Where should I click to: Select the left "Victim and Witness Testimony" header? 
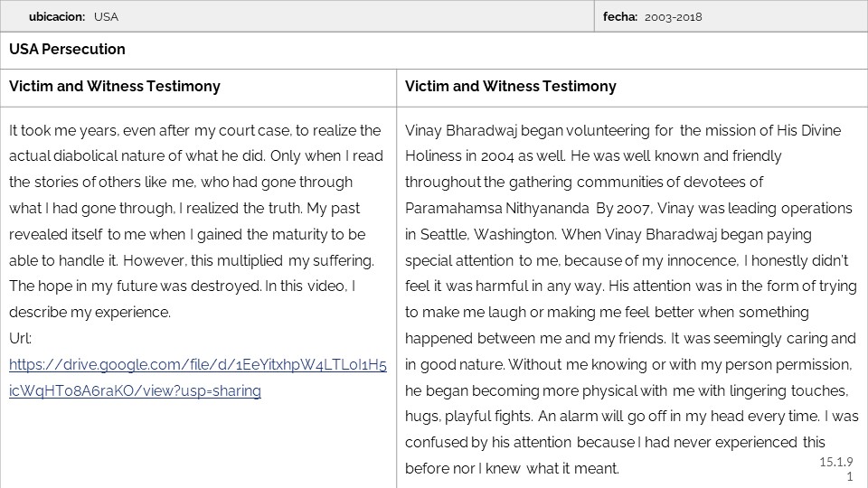pyautogui.click(x=114, y=87)
